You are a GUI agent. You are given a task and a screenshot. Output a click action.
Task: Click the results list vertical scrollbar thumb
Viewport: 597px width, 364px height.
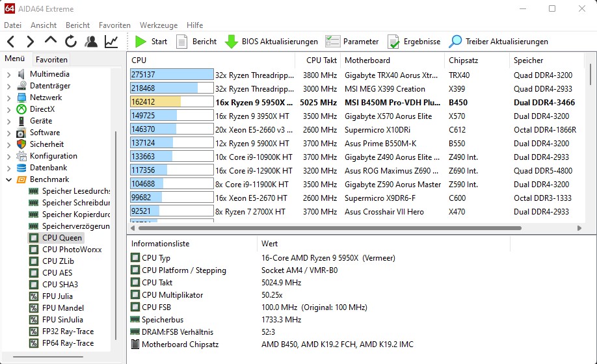[590, 75]
